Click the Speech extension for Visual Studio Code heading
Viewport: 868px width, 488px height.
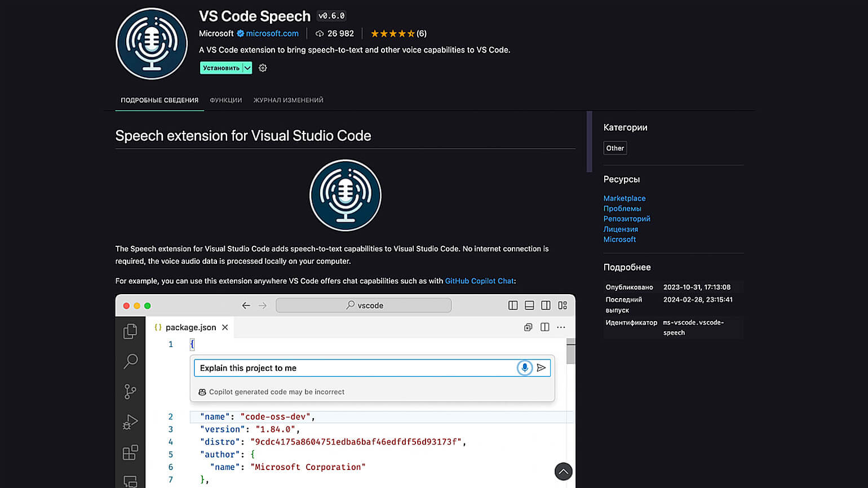coord(243,136)
